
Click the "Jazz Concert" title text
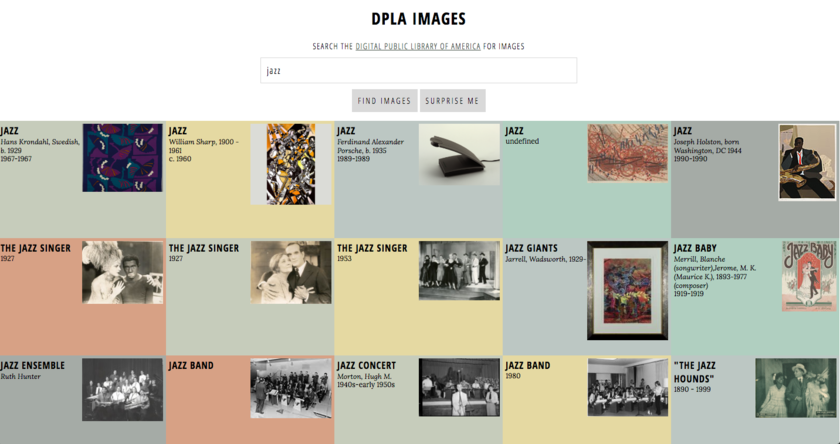click(366, 366)
